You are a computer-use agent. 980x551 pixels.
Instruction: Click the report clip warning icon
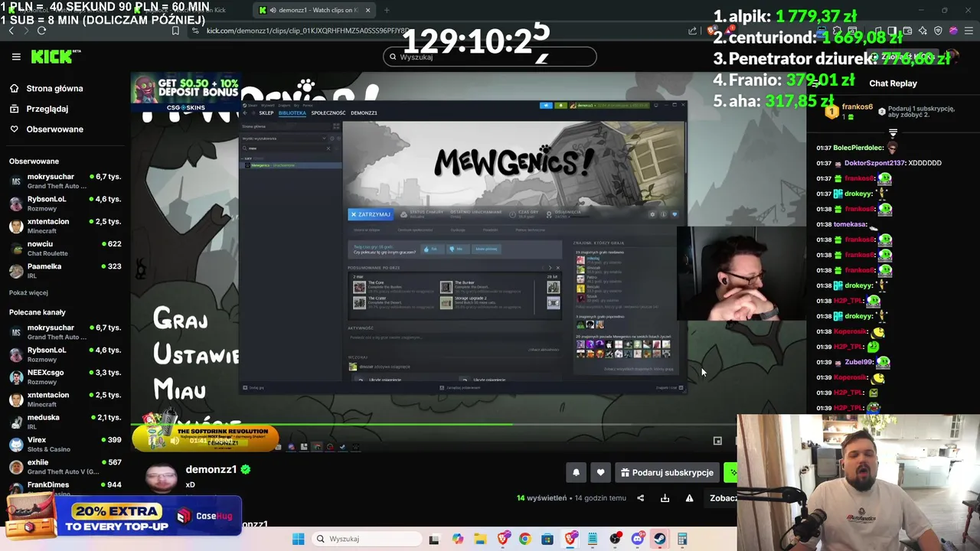click(689, 498)
